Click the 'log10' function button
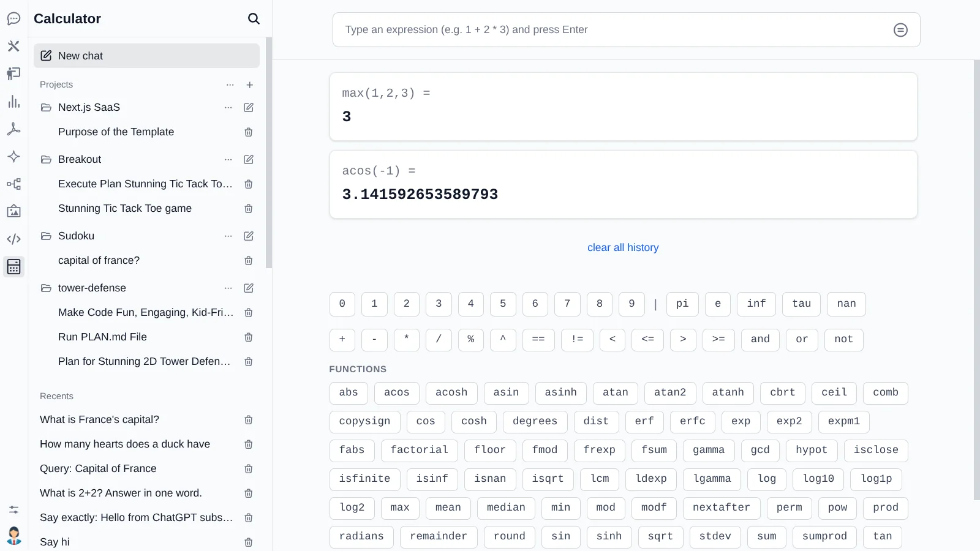 tap(818, 479)
